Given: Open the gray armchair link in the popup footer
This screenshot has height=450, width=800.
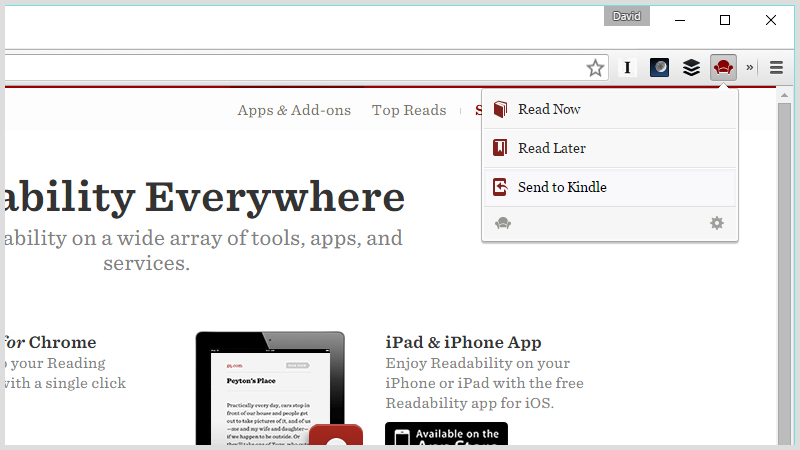Looking at the screenshot, I should coord(503,223).
